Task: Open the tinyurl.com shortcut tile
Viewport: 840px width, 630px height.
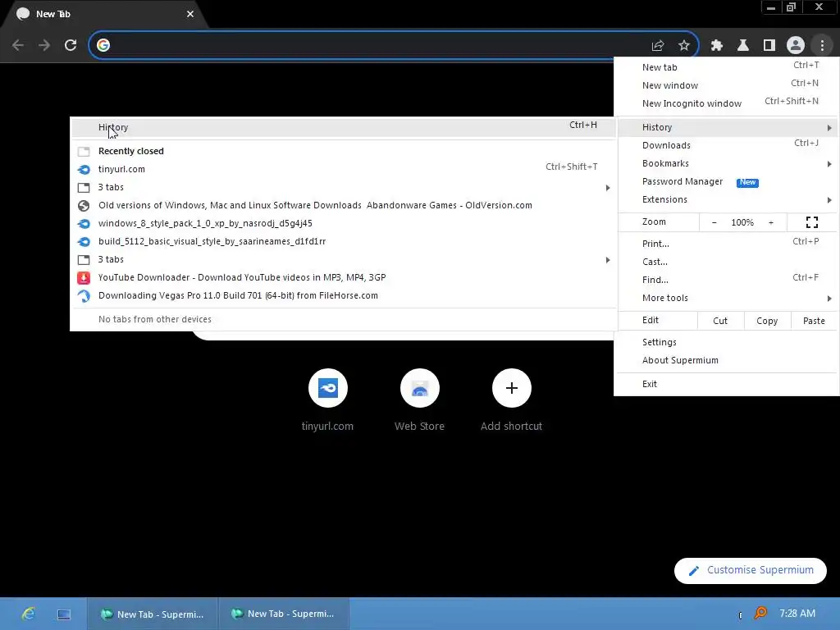Action: [x=328, y=388]
